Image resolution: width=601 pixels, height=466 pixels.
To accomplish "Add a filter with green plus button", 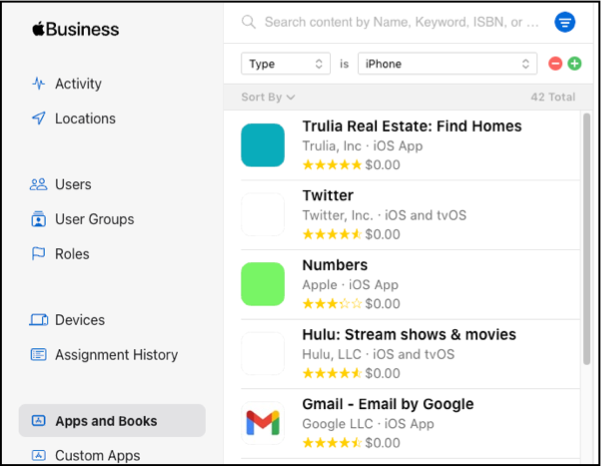I will point(574,64).
